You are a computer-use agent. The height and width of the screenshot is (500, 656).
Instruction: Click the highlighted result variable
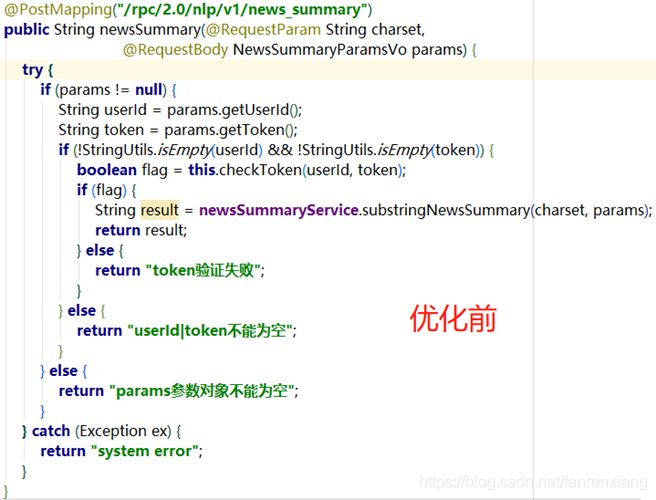159,210
